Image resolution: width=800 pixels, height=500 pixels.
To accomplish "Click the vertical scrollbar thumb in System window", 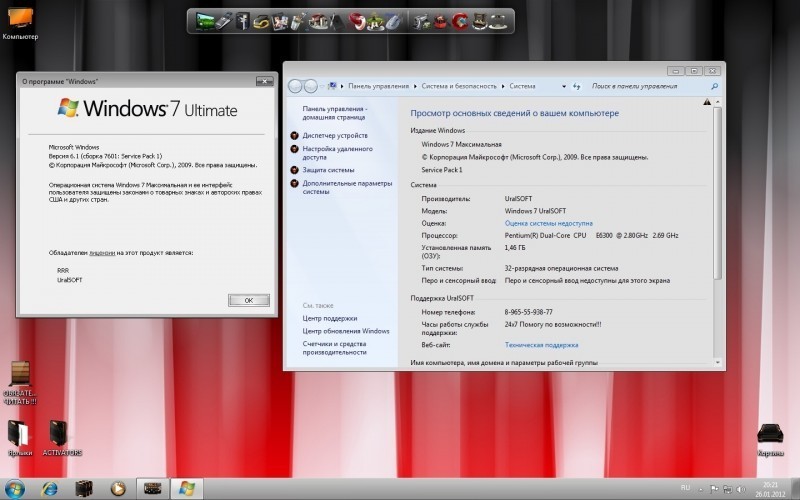I will point(717,193).
